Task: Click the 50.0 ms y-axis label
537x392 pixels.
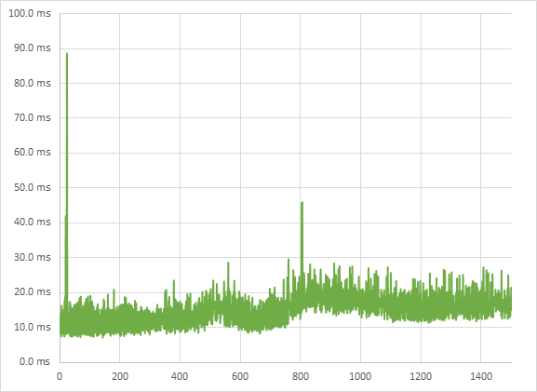Action: click(x=33, y=188)
